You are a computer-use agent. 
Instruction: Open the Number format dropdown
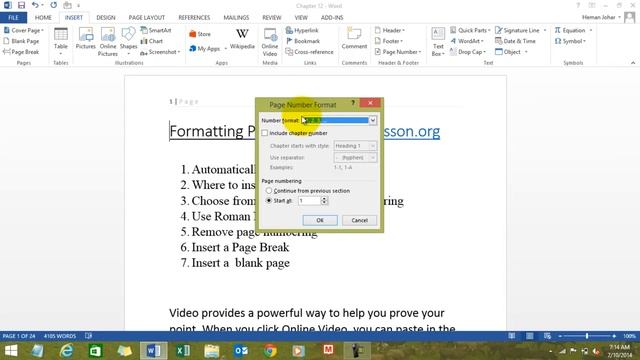coord(373,120)
